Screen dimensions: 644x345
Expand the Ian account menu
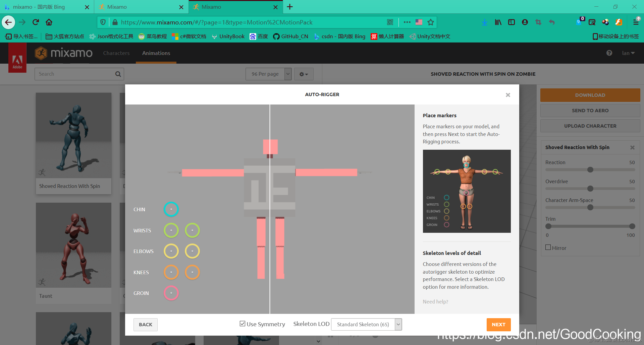tap(628, 53)
